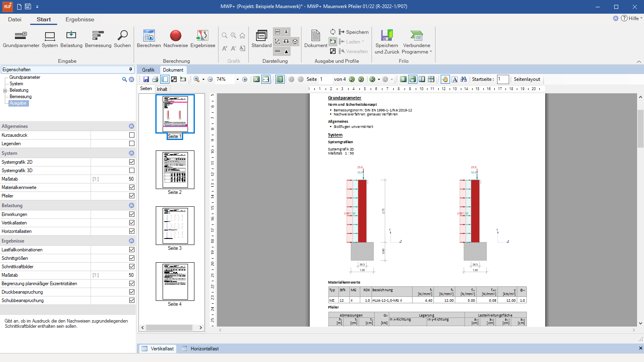This screenshot has width=644, height=362.
Task: Click Speichern in Ausgabe und Profile
Action: [x=353, y=32]
